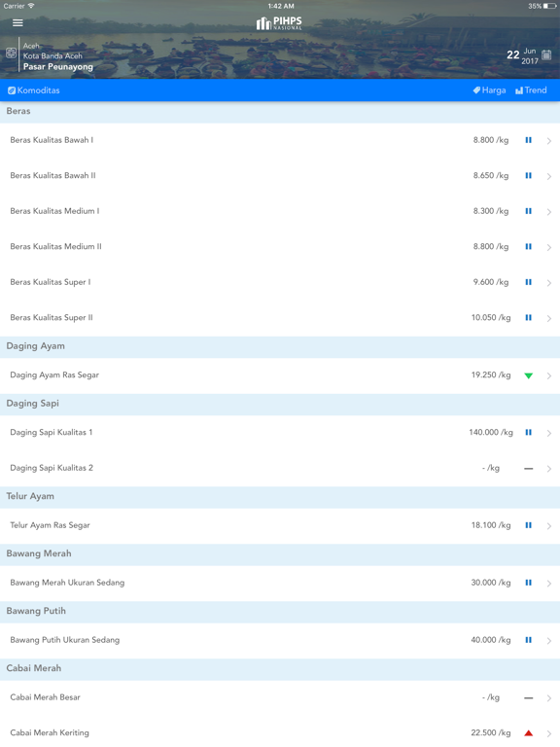The width and height of the screenshot is (560, 747).
Task: Tap trend indicator for Beras Kualitas Medium II
Action: click(528, 246)
